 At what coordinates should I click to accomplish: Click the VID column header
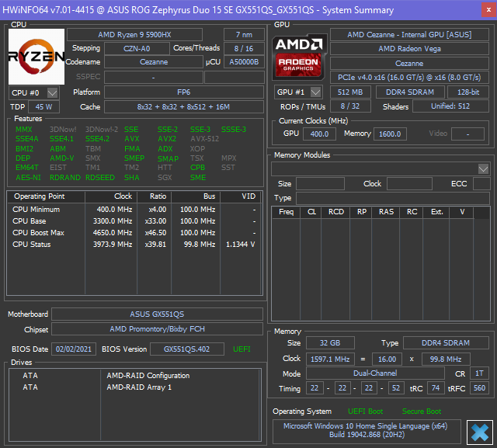click(x=241, y=196)
